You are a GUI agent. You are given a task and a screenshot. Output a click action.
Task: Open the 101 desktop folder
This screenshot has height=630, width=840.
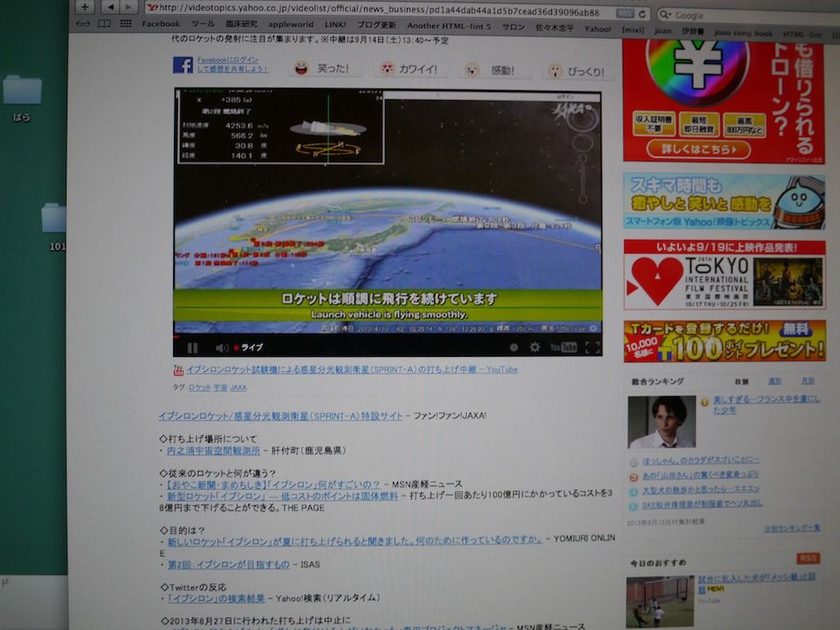point(55,227)
